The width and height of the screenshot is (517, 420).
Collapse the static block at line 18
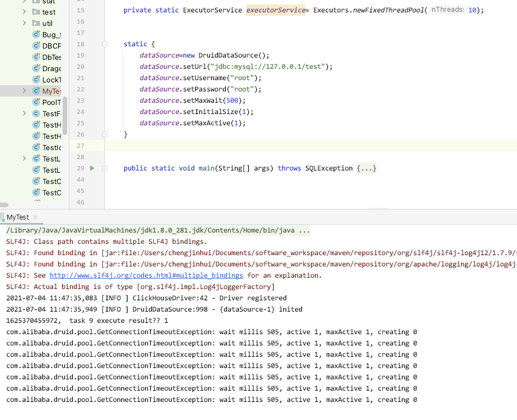click(x=104, y=44)
